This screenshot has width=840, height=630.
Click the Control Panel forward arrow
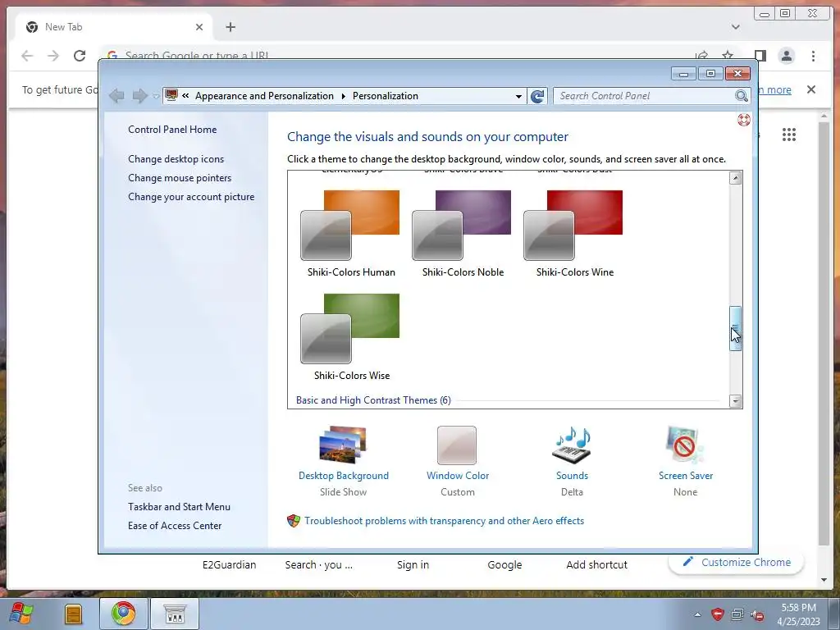[139, 96]
